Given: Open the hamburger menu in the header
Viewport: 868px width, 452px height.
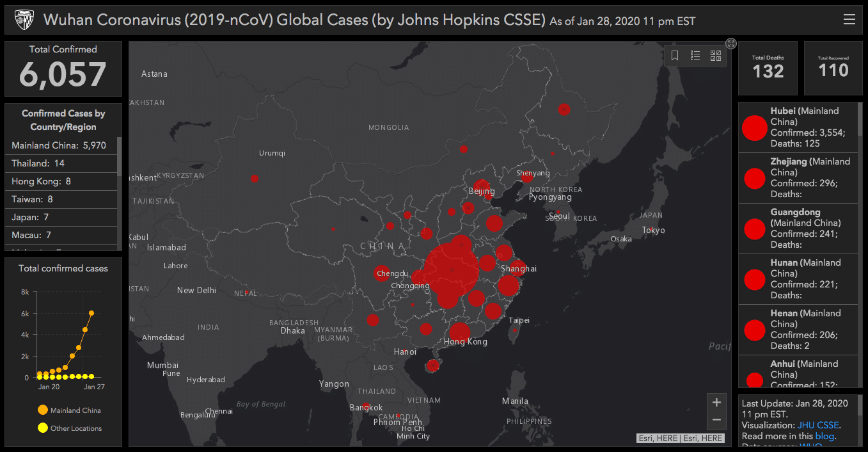Looking at the screenshot, I should point(849,20).
